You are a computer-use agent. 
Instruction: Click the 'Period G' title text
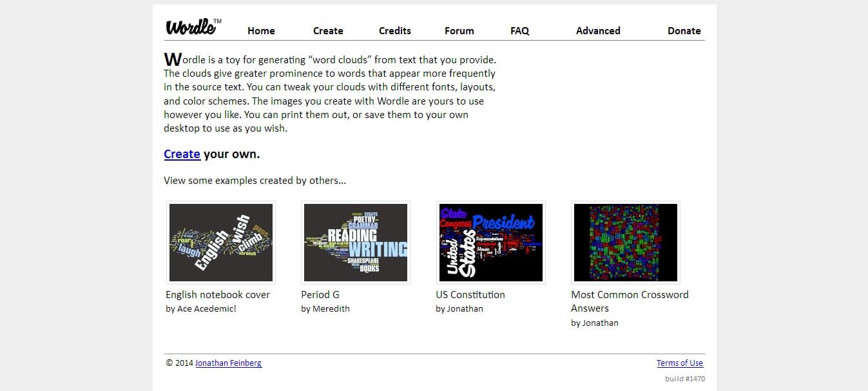[320, 295]
